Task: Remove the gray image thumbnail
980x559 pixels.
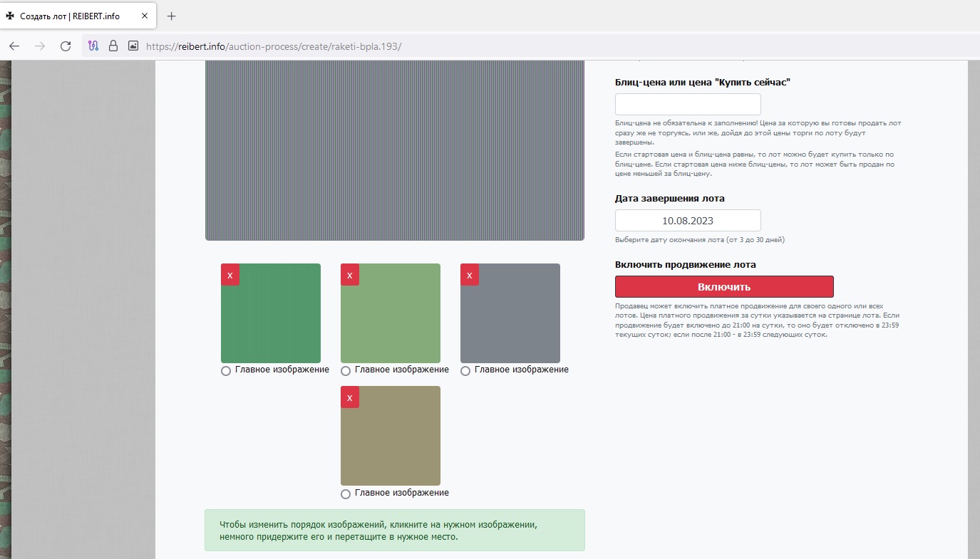Action: (x=469, y=275)
